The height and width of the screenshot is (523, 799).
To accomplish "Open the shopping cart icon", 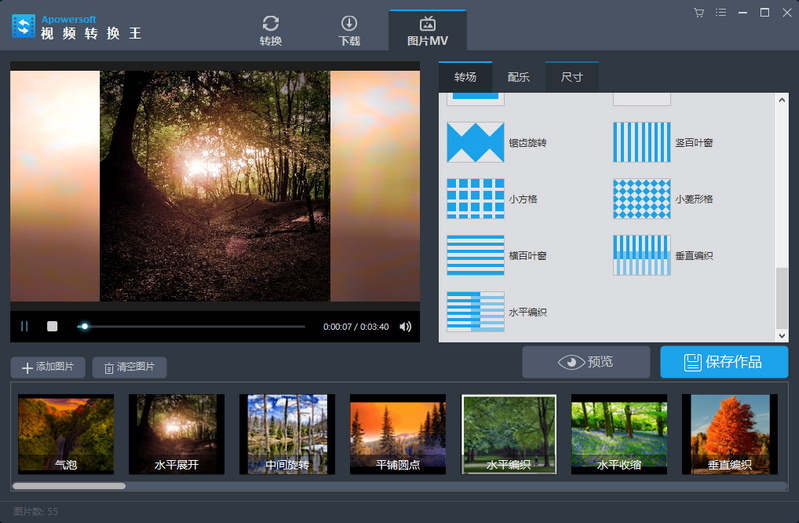I will click(x=699, y=13).
